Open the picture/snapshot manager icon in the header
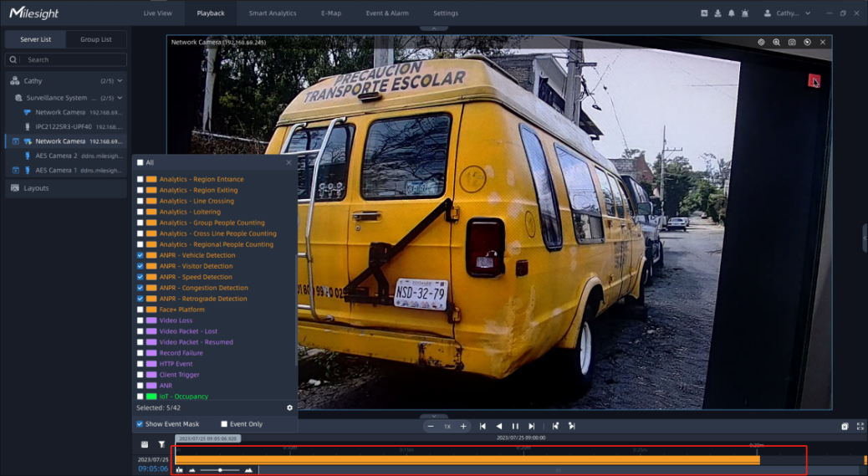This screenshot has width=868, height=476. [x=704, y=13]
